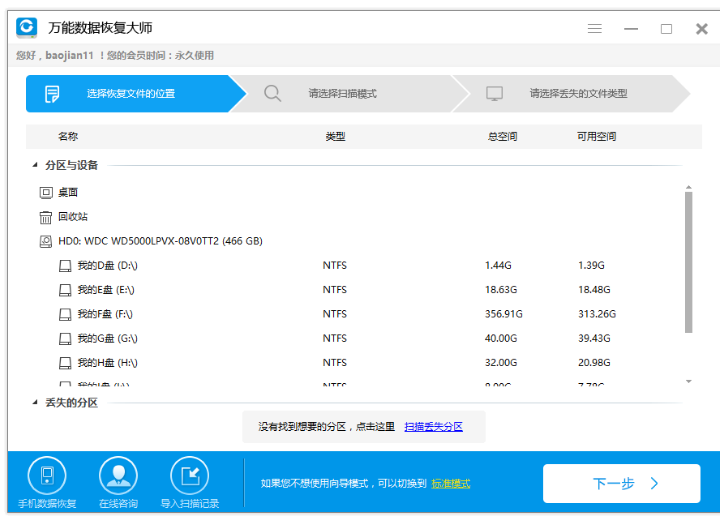Image resolution: width=720 pixels, height=516 pixels.
Task: Click the HD0 WDC hard disk icon
Action: (x=46, y=241)
